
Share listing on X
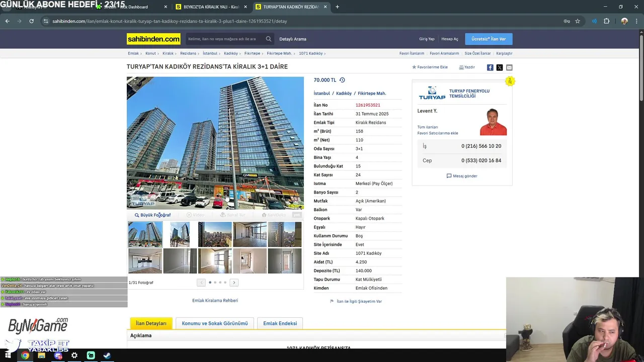[500, 67]
